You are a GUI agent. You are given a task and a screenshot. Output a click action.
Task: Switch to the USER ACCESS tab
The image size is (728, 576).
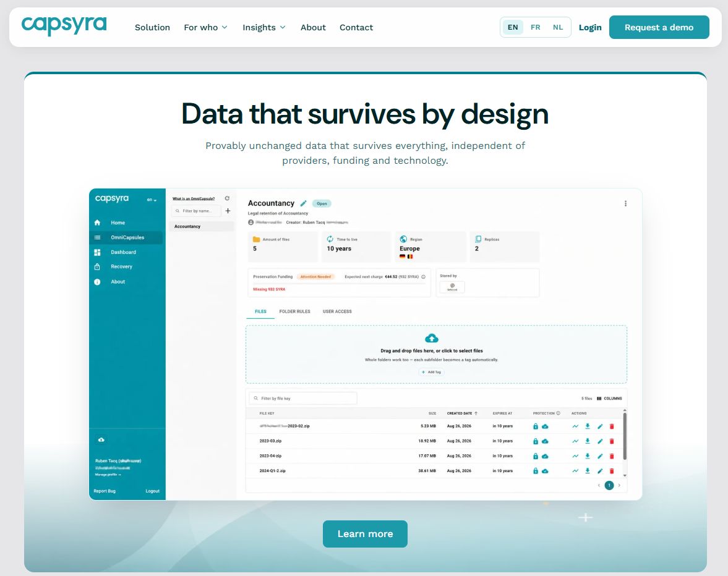(x=337, y=311)
